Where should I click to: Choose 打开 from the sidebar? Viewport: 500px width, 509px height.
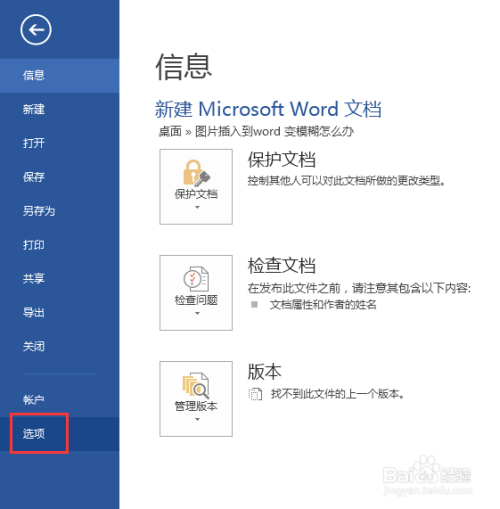[x=60, y=143]
